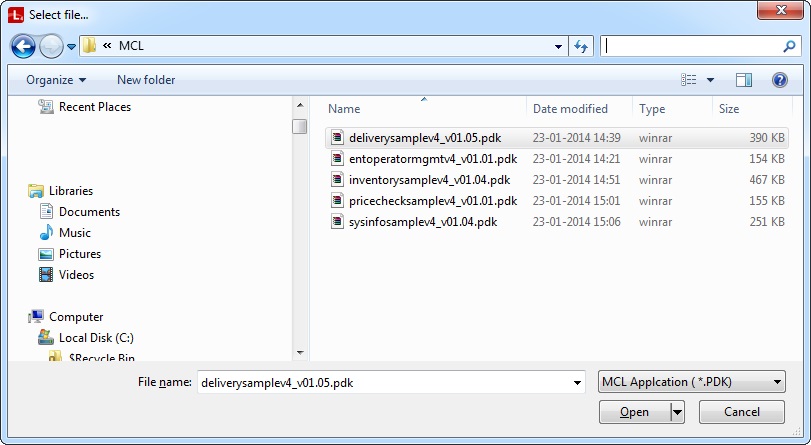Image resolution: width=811 pixels, height=445 pixels.
Task: Click the refresh button beside address bar
Action: (582, 46)
